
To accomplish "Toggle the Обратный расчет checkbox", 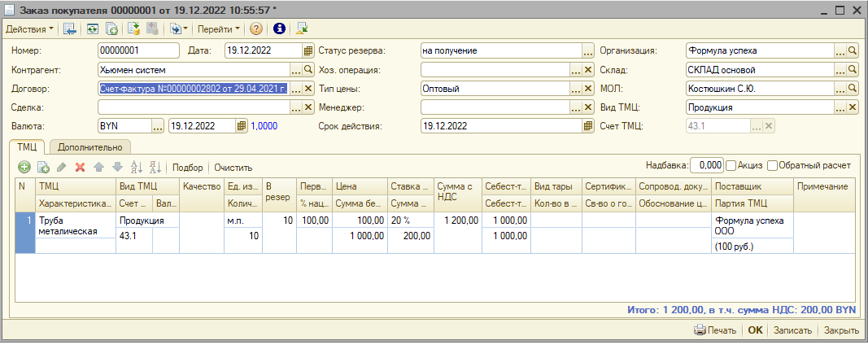I will click(772, 165).
